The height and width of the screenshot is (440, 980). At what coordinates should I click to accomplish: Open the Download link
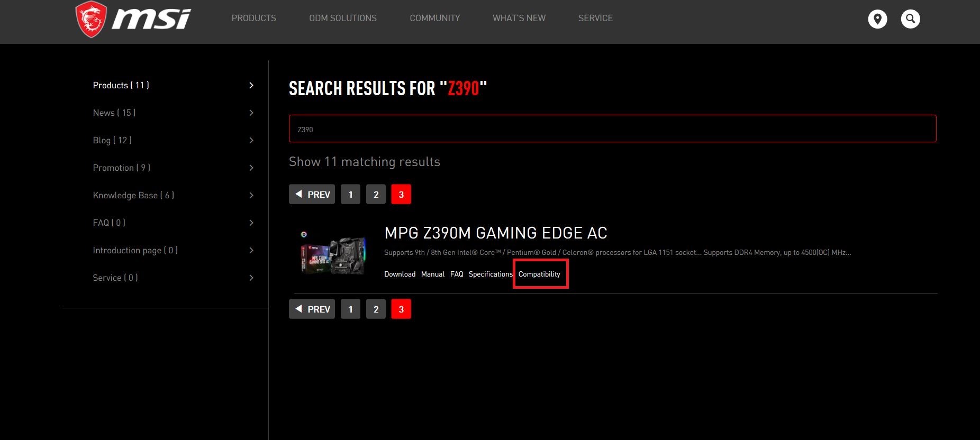click(x=400, y=274)
